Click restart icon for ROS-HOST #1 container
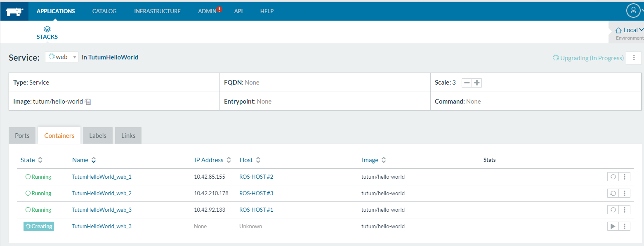644x246 pixels. tap(613, 210)
